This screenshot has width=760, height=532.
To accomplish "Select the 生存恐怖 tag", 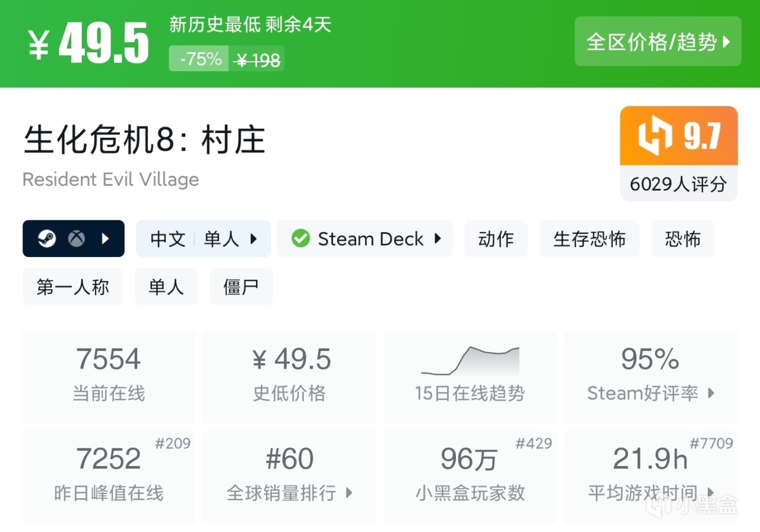I will point(589,239).
